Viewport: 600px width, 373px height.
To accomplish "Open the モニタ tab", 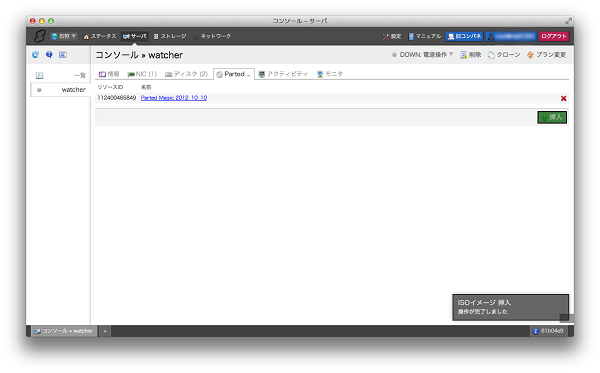I will 329,74.
